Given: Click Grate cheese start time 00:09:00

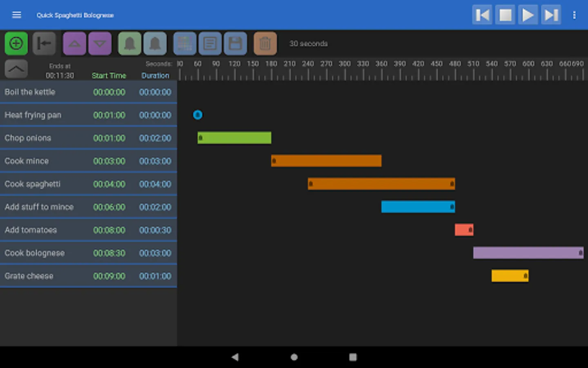Looking at the screenshot, I should pos(109,276).
